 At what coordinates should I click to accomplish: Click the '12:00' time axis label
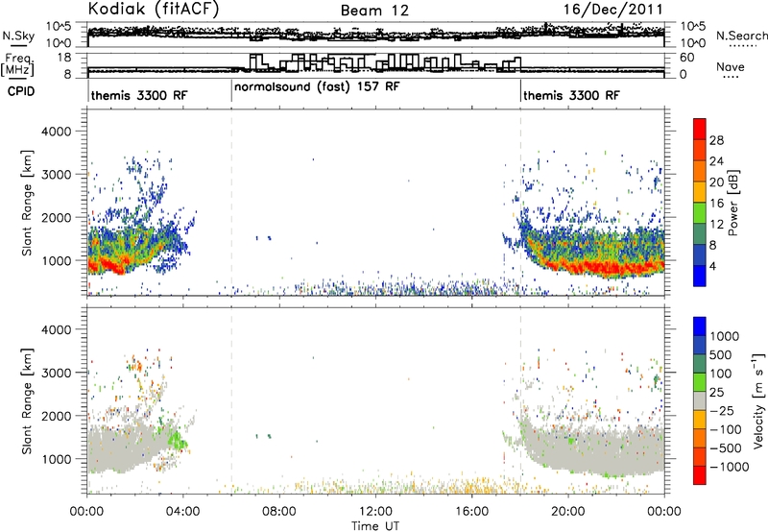point(375,512)
